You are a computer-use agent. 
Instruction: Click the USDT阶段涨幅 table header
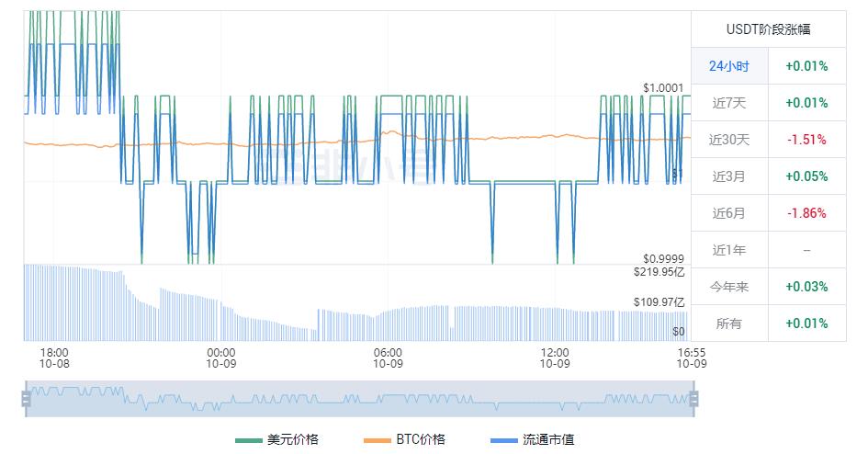click(769, 29)
